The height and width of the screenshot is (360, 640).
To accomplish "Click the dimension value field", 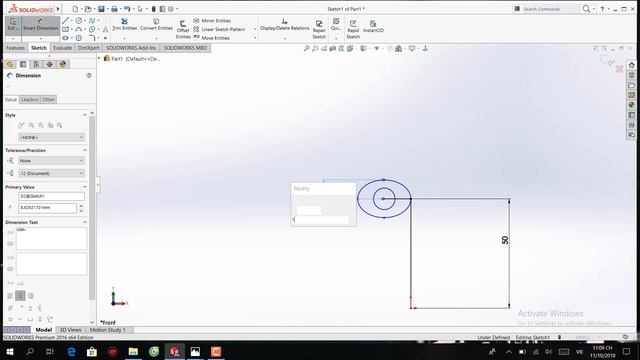I will click(x=47, y=208).
